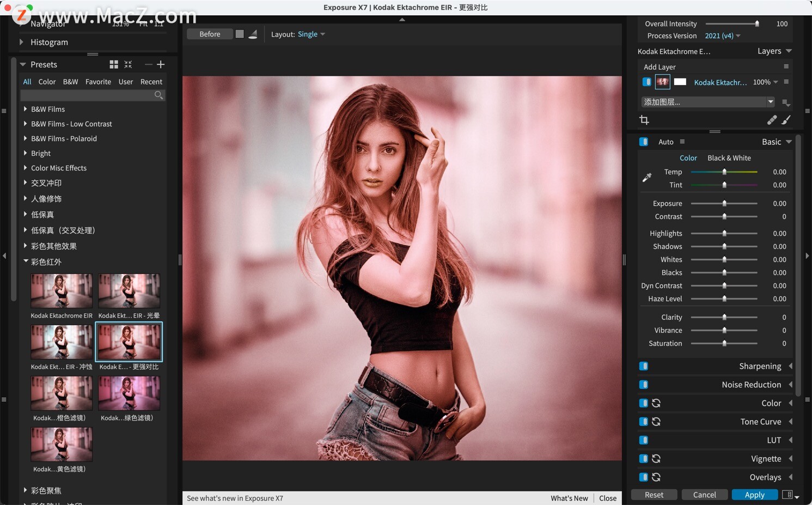
Task: Open the What's New link
Action: (569, 498)
